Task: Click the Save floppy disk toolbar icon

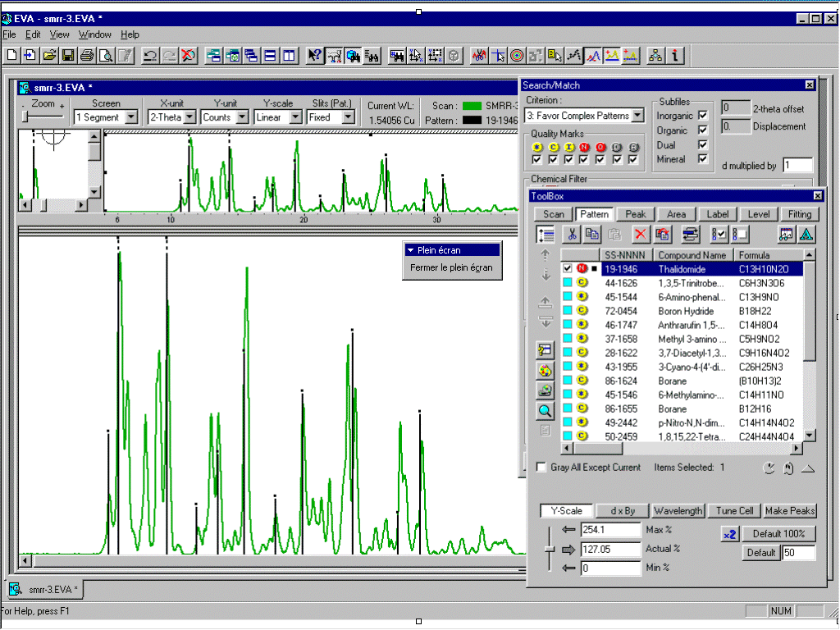Action: point(68,56)
